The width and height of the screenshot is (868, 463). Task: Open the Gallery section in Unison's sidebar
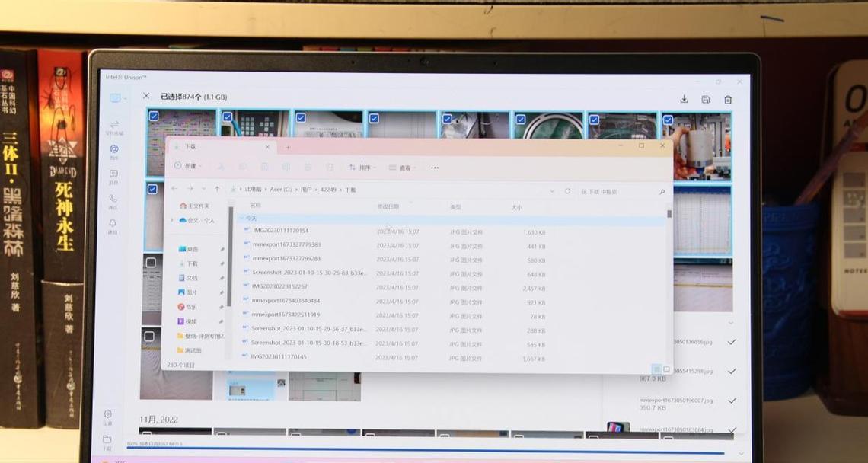114,152
